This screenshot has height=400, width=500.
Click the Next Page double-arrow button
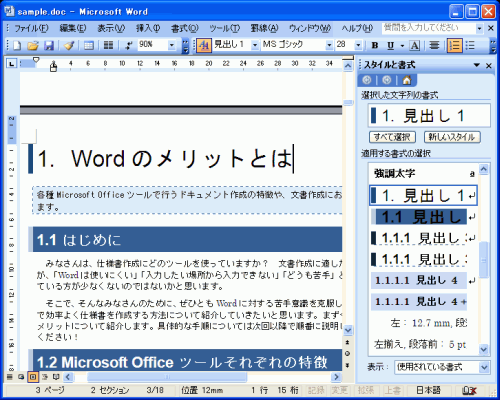[x=347, y=365]
